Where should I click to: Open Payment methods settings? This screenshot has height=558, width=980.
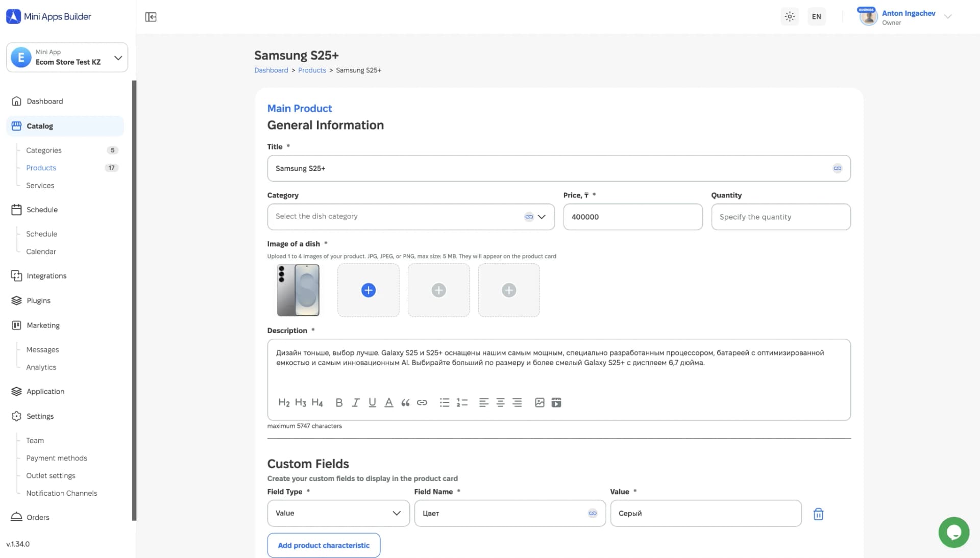57,458
